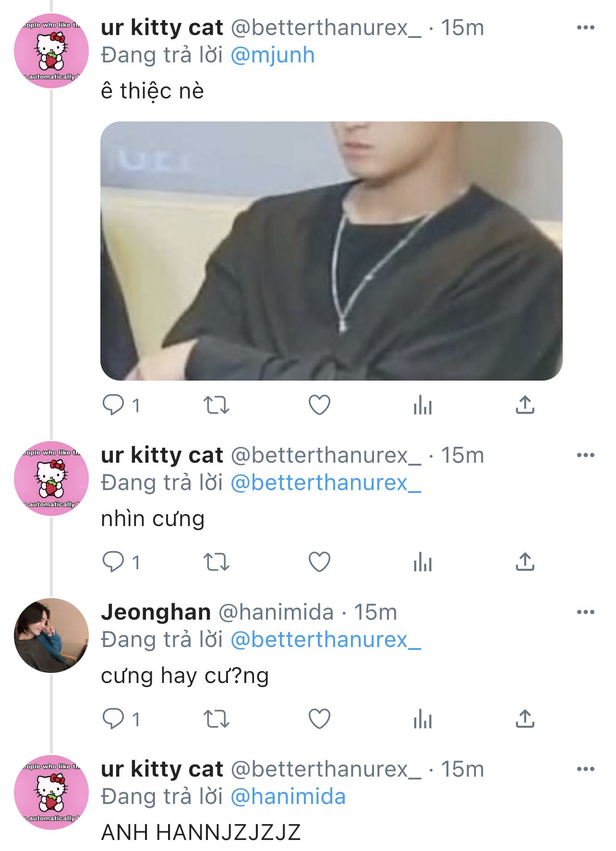Open the necklace photo in the first tweet
The width and height of the screenshot is (616, 851).
coord(331,251)
